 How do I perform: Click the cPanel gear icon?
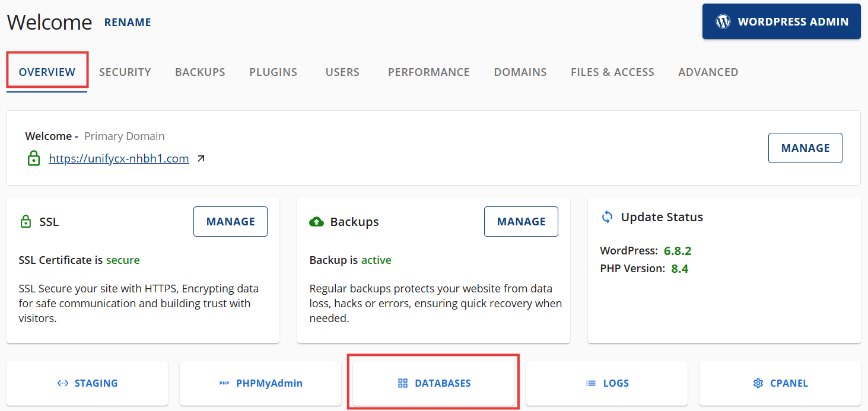[758, 383]
